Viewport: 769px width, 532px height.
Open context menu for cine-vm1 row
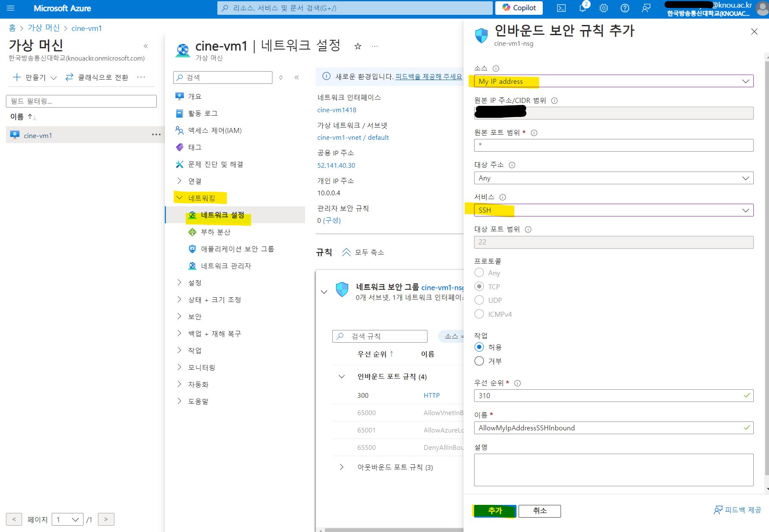click(156, 135)
